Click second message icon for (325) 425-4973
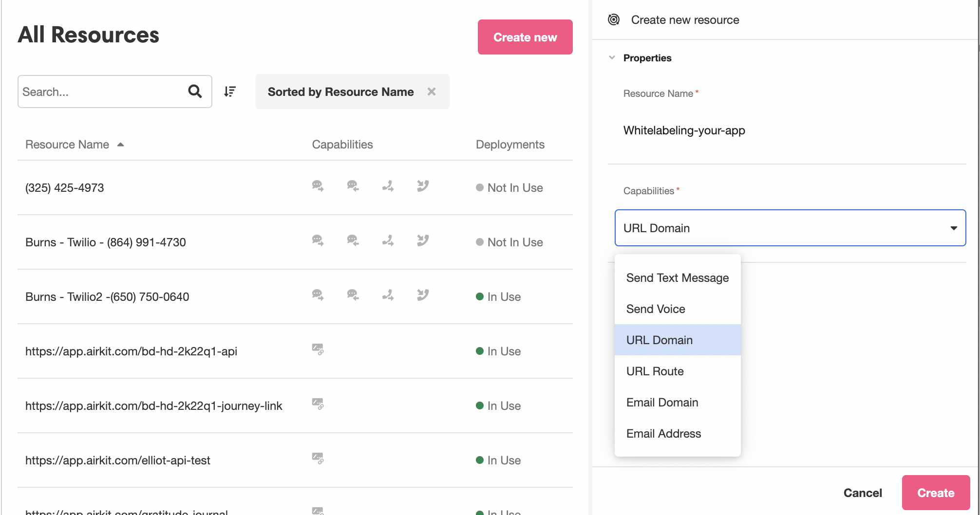 [x=353, y=186]
